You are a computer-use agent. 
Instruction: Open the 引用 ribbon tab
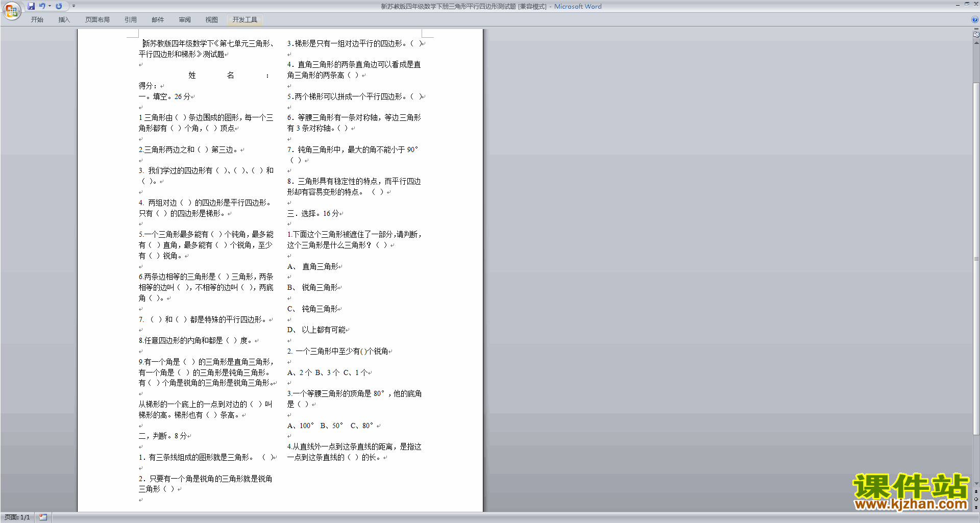(x=131, y=20)
